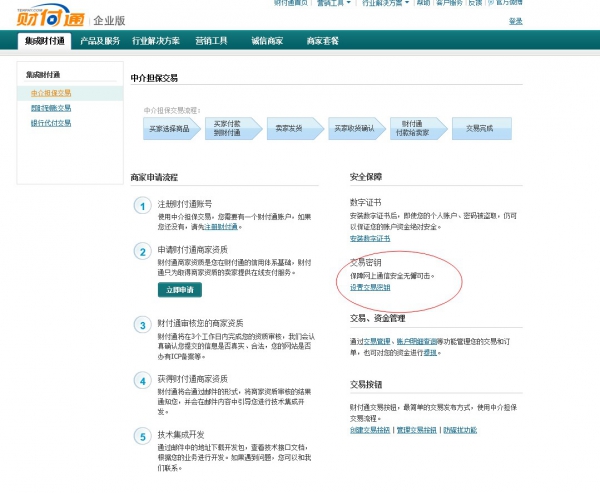Image resolution: width=600 pixels, height=493 pixels.
Task: Open 财付通首页 link in top bar
Action: tap(291, 3)
